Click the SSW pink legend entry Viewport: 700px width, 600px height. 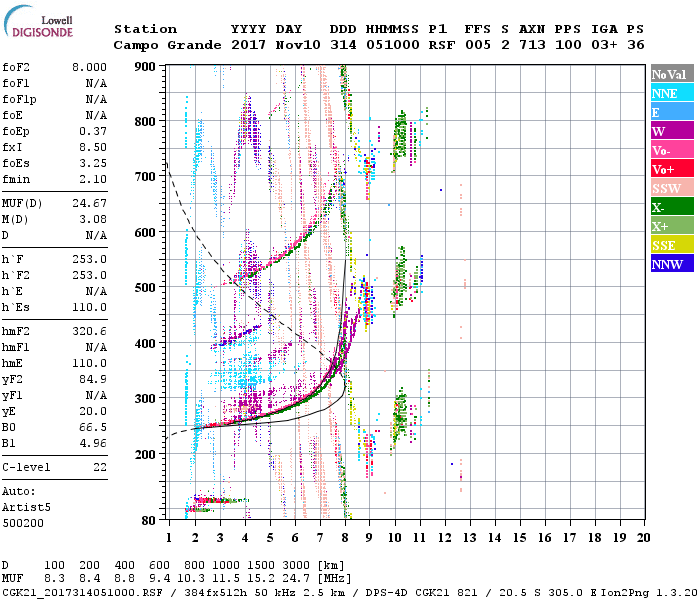[671, 188]
